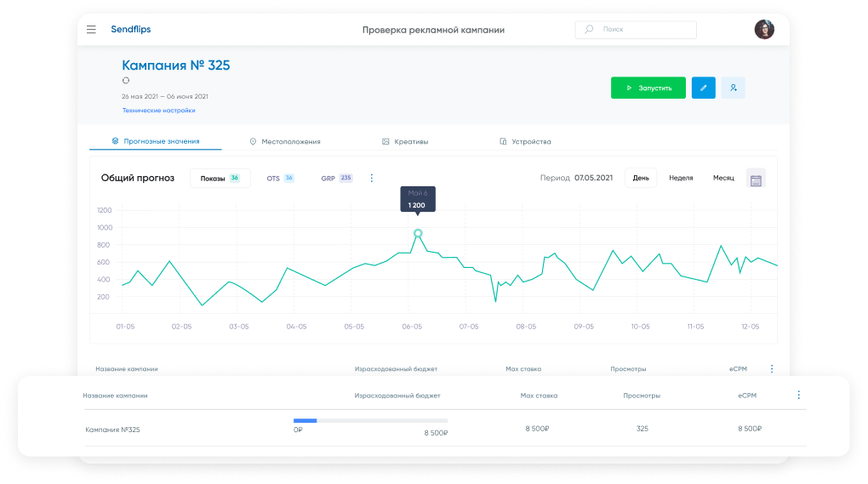This screenshot has height=484, width=868.
Task: Click the blue pencil edit button
Action: 703,88
